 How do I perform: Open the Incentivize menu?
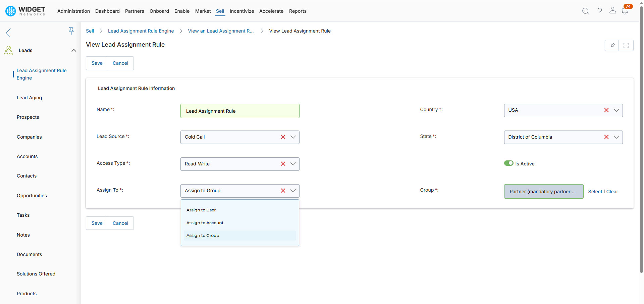(242, 11)
